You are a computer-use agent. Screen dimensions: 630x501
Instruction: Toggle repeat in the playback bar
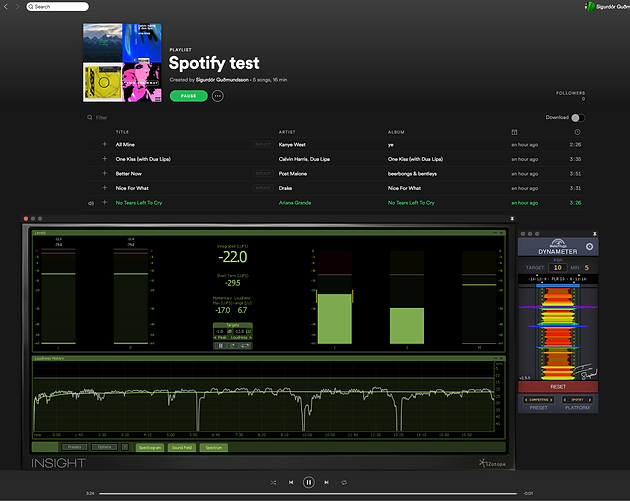click(x=344, y=483)
